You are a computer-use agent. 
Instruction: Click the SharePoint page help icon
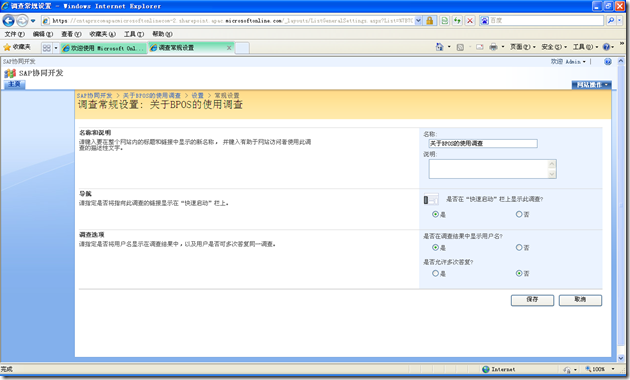(608, 61)
